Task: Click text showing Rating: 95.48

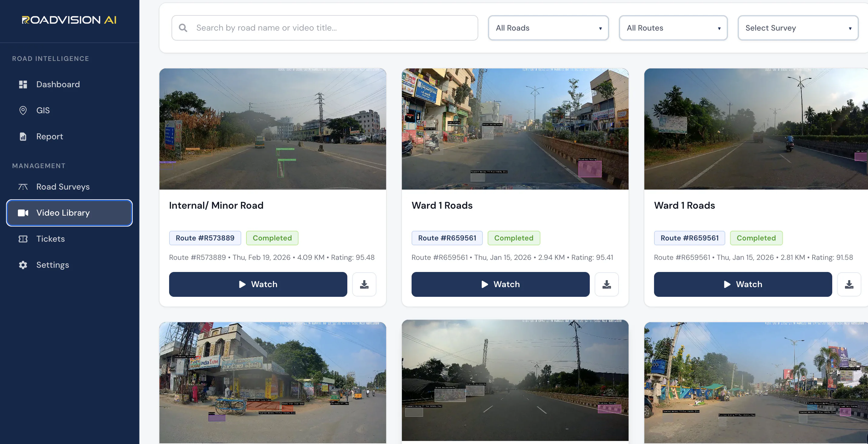Action: (352, 257)
